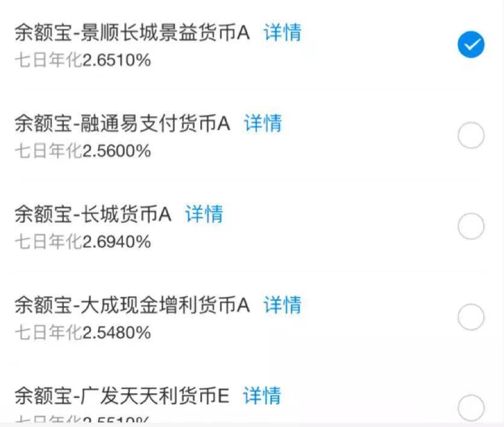Screen dimensions: 504x427
Task: Select the 景顺长城景益货币A fund radio button
Action: point(471,45)
